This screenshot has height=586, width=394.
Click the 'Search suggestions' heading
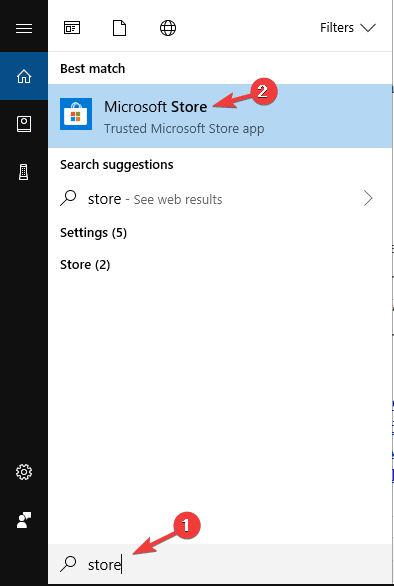(x=117, y=165)
